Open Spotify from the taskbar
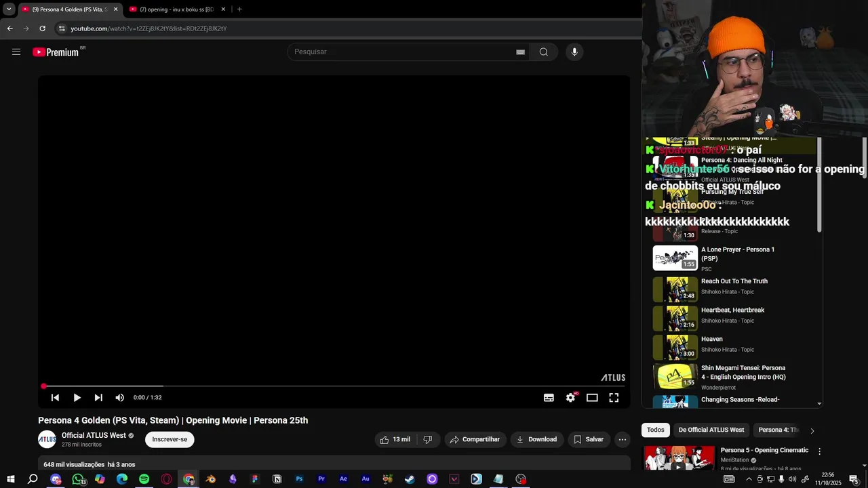Image resolution: width=868 pixels, height=488 pixels. (144, 479)
